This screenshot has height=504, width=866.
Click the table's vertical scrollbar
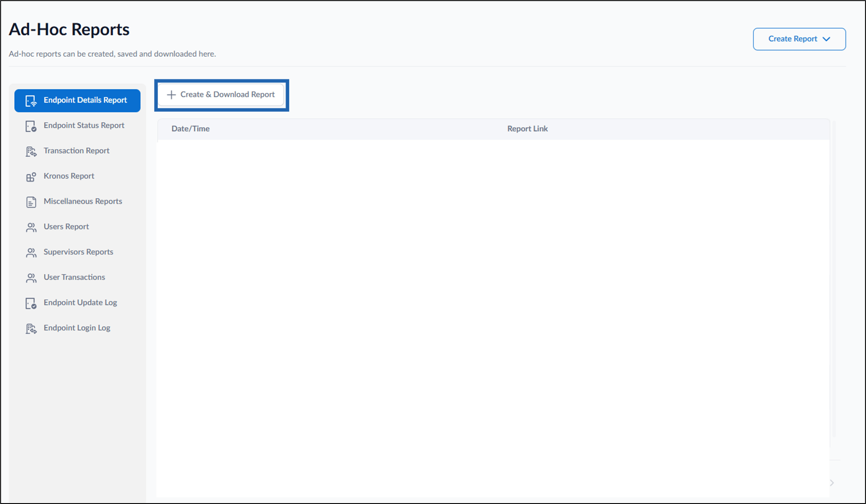point(834,279)
